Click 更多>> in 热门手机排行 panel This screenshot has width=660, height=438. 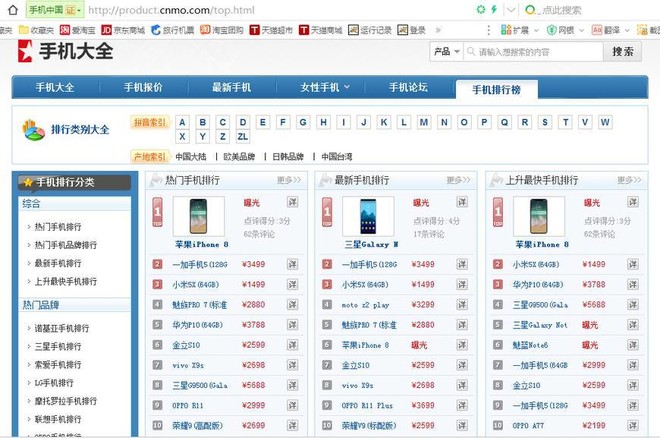click(x=289, y=180)
